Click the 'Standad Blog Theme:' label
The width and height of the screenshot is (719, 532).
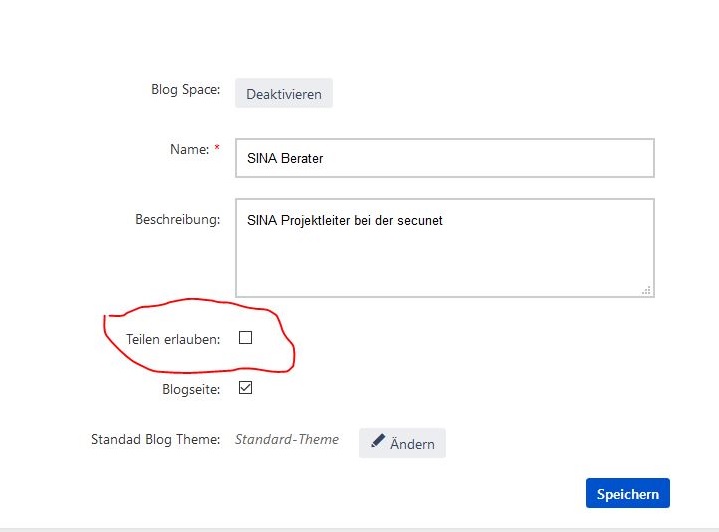coord(155,439)
